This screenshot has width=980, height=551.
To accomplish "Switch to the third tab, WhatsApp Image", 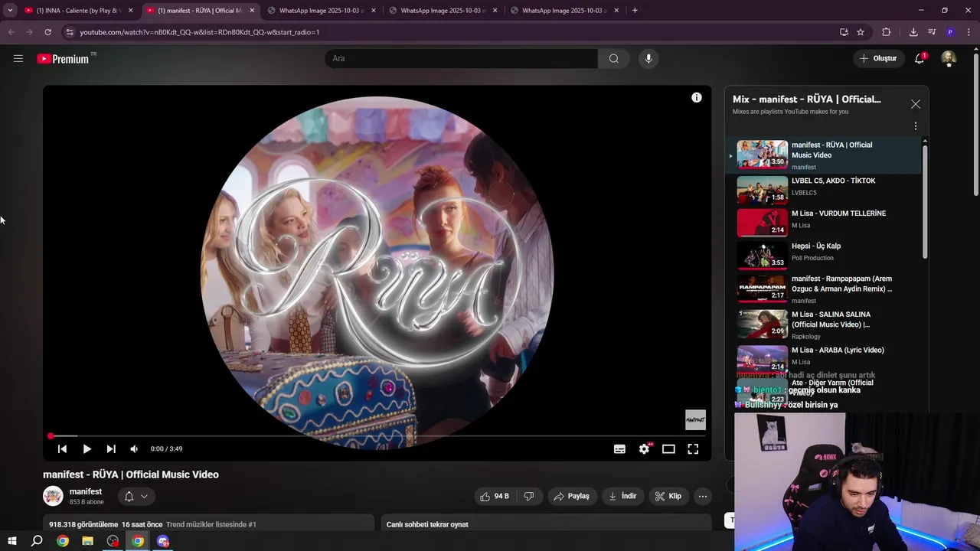I will click(322, 11).
